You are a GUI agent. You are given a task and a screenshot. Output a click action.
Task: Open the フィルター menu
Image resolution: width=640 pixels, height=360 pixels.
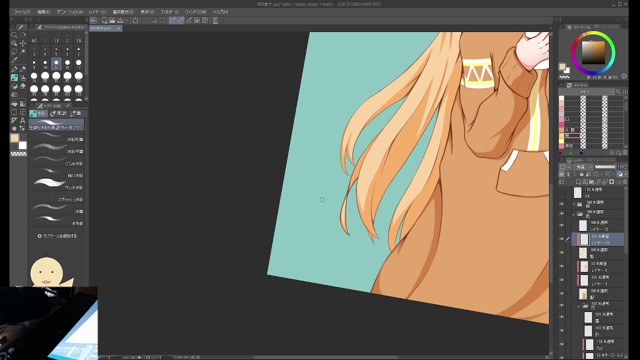pyautogui.click(x=169, y=12)
